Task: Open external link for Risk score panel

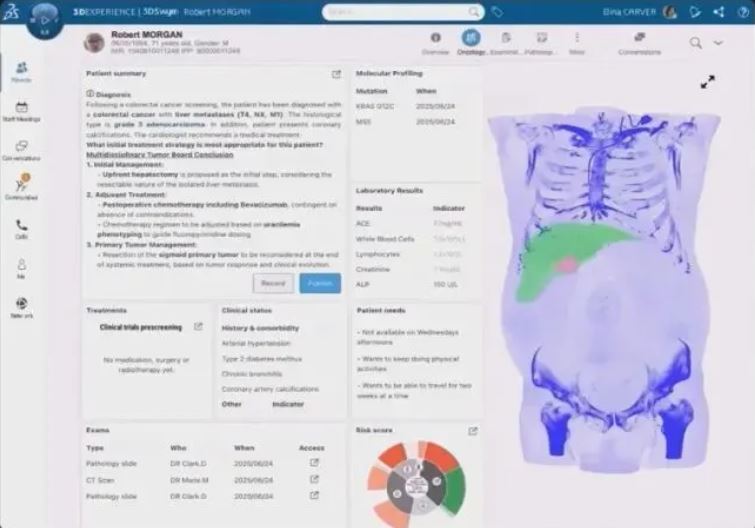Action: click(x=473, y=431)
